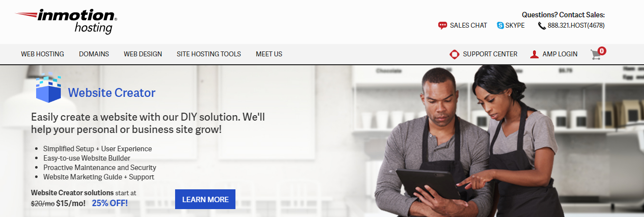Click the SKYPE text link
This screenshot has width=644, height=217.
(515, 26)
